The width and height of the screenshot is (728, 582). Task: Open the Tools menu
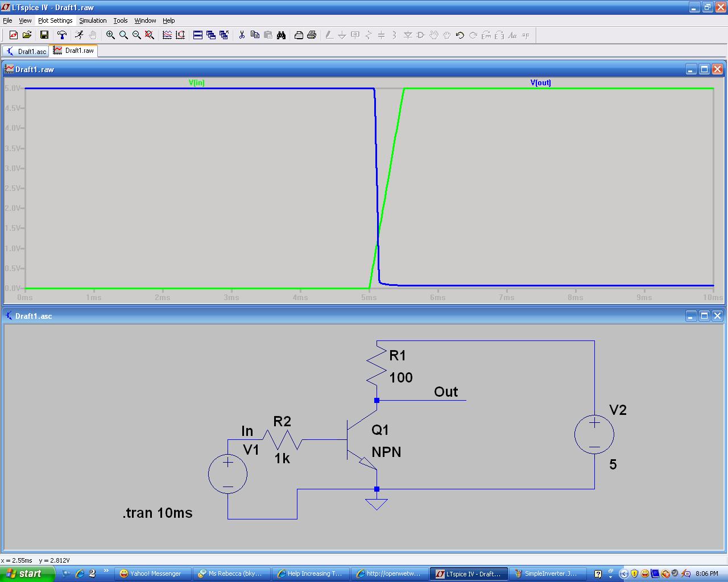coord(121,20)
